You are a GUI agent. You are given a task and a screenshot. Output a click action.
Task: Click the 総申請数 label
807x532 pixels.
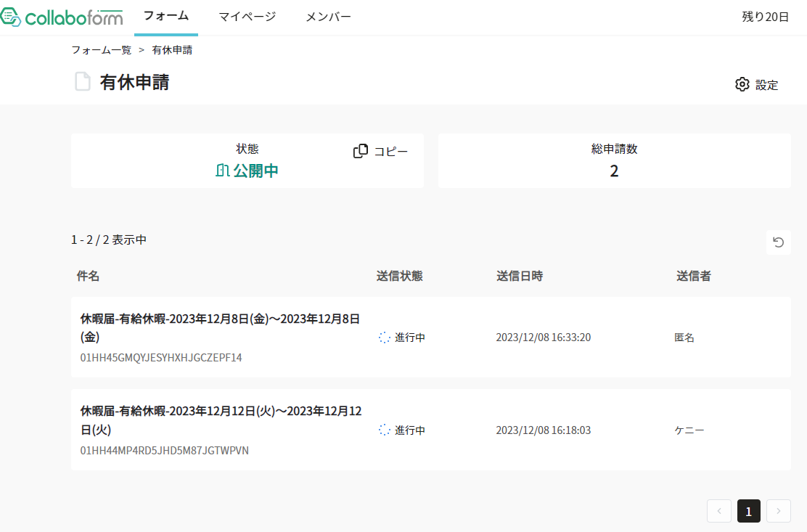coord(614,150)
